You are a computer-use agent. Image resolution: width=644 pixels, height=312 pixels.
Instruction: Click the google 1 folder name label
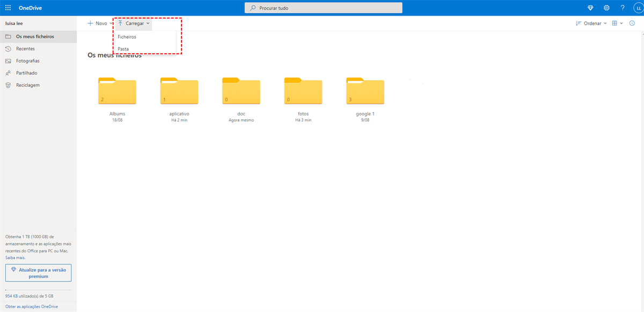(x=365, y=114)
